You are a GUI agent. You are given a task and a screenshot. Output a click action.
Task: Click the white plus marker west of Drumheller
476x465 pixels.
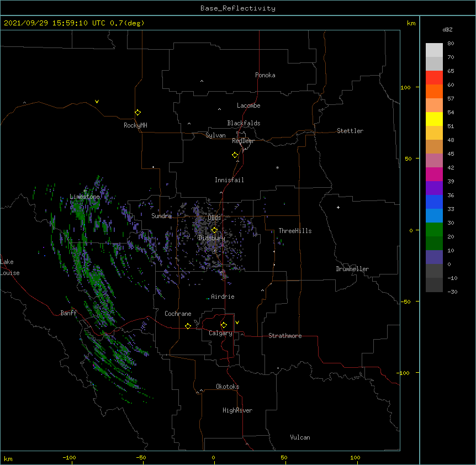point(338,207)
